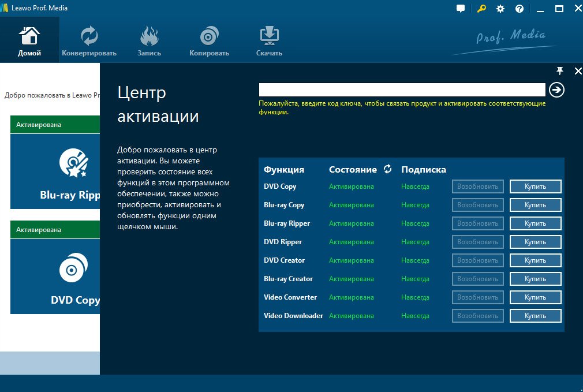Click Купить for Blu-ray Creator

(x=536, y=279)
